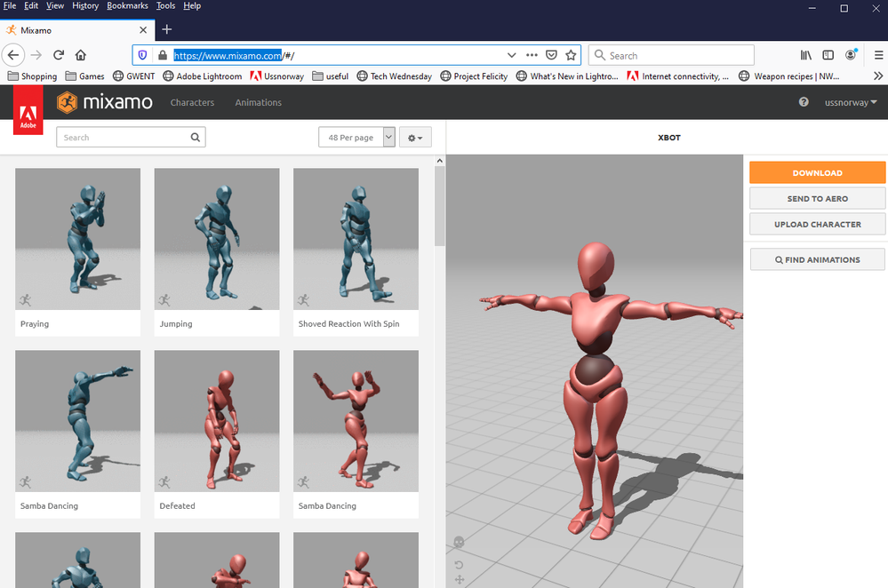Image resolution: width=888 pixels, height=588 pixels.
Task: Switch to the Animations tab
Action: (x=258, y=102)
